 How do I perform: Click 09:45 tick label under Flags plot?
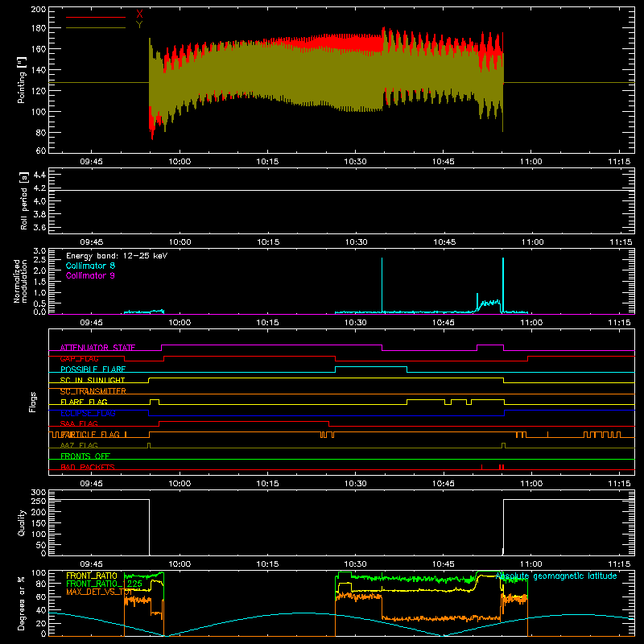point(91,484)
